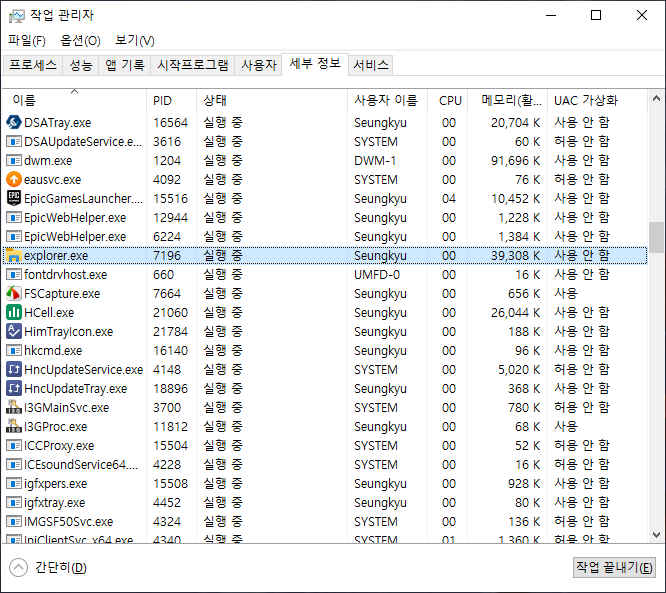Click the fontdrvhost.exe icon
This screenshot has height=593, width=666.
(14, 274)
